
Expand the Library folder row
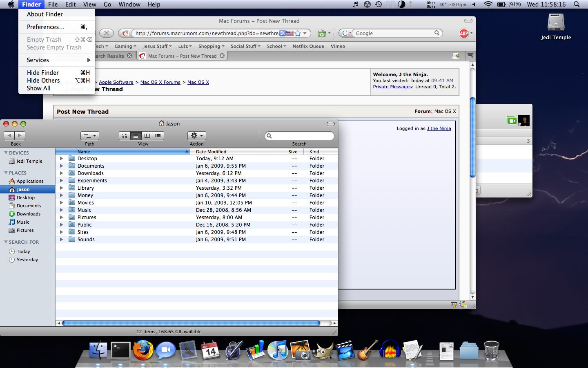(61, 188)
